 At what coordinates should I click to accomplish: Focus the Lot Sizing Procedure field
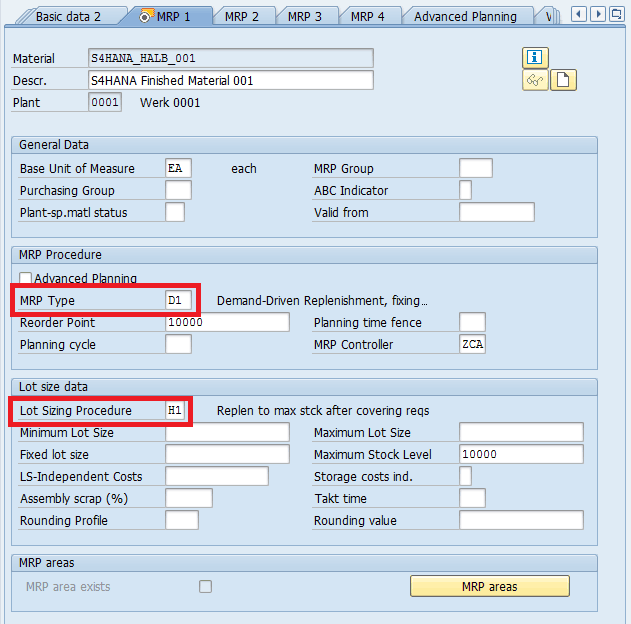(x=177, y=411)
